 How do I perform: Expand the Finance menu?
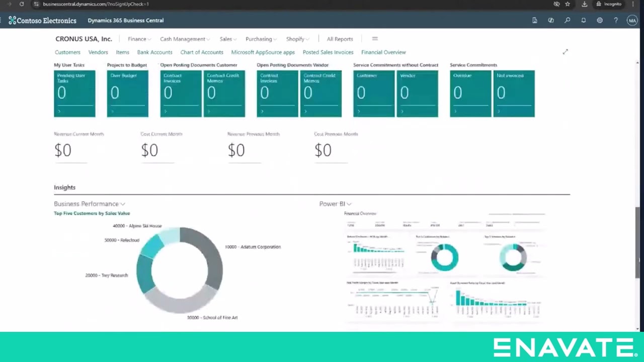(x=139, y=39)
